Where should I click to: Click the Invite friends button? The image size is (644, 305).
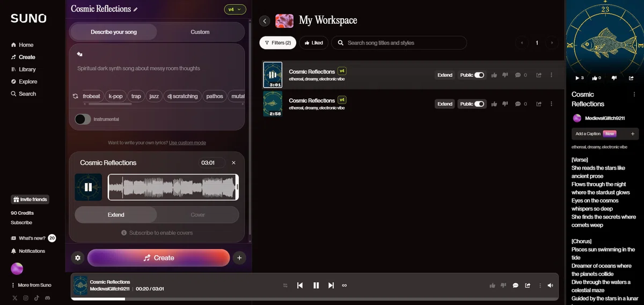coord(30,200)
